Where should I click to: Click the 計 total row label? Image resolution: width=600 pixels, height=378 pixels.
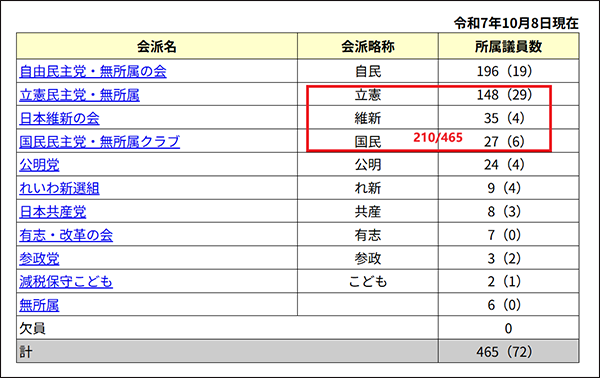click(26, 352)
